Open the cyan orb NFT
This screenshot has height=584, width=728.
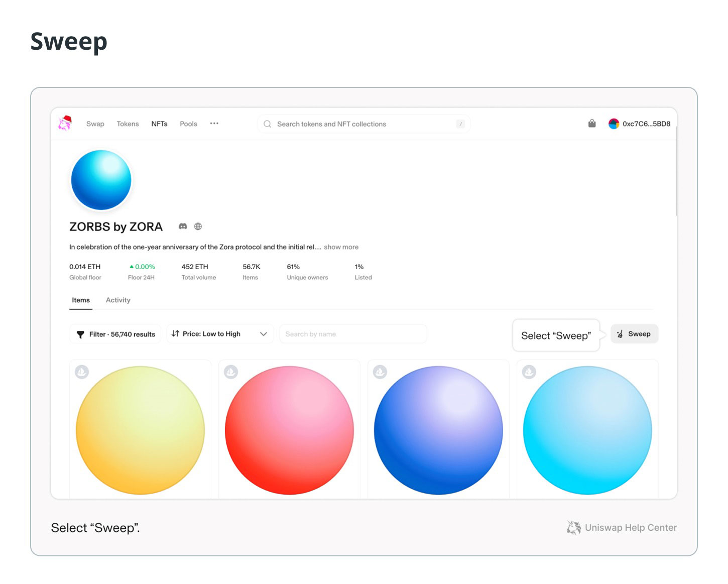(587, 430)
